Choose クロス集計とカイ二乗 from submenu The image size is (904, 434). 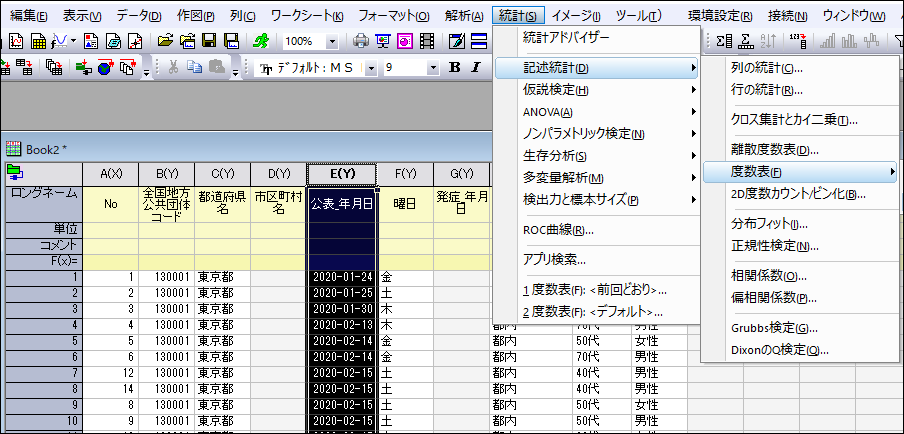pyautogui.click(x=800, y=120)
